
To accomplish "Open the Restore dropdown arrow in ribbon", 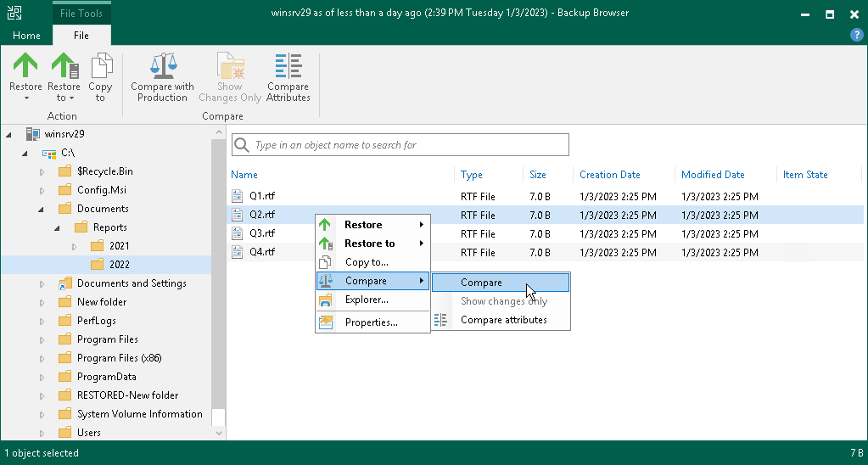I will 25,98.
